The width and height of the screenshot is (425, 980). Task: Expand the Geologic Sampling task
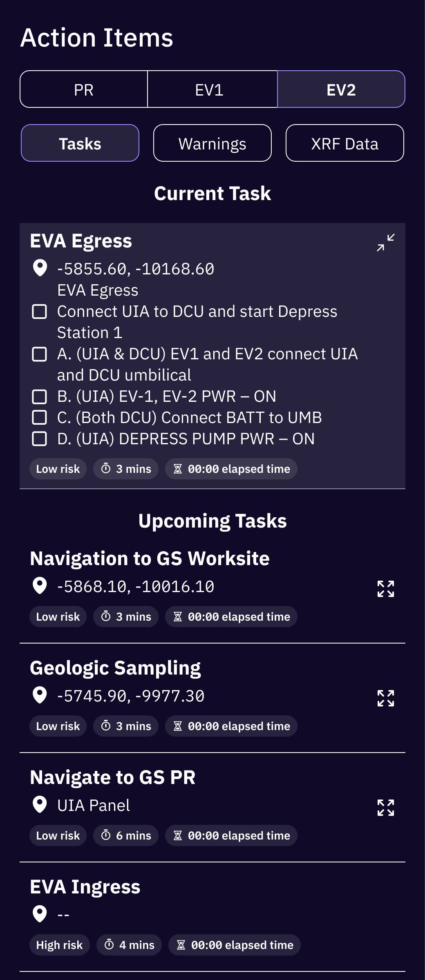(385, 698)
